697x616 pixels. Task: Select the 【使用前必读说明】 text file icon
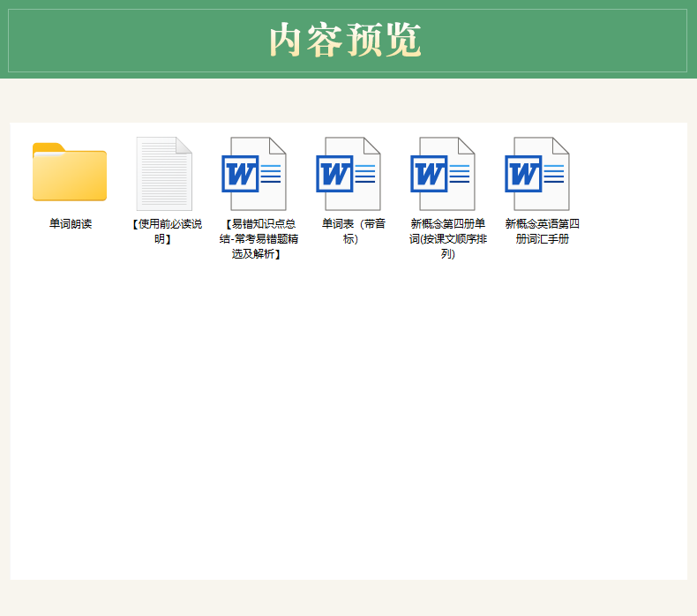(164, 174)
